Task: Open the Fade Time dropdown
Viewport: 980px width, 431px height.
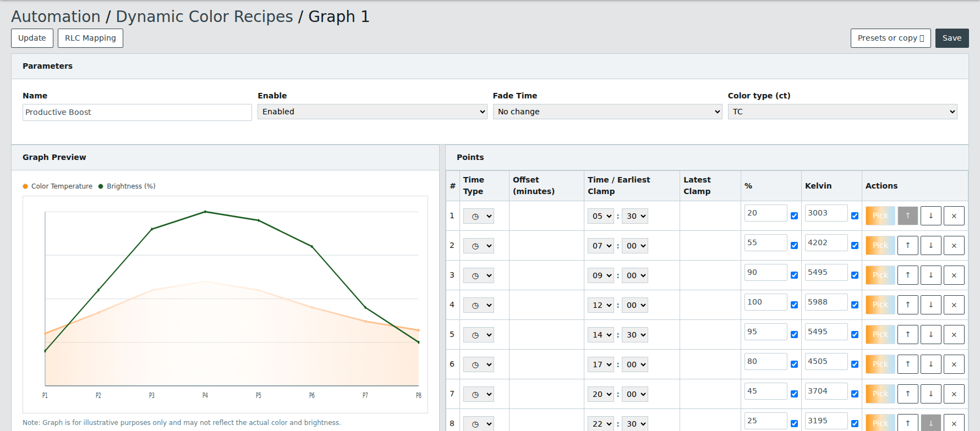Action: pyautogui.click(x=607, y=112)
